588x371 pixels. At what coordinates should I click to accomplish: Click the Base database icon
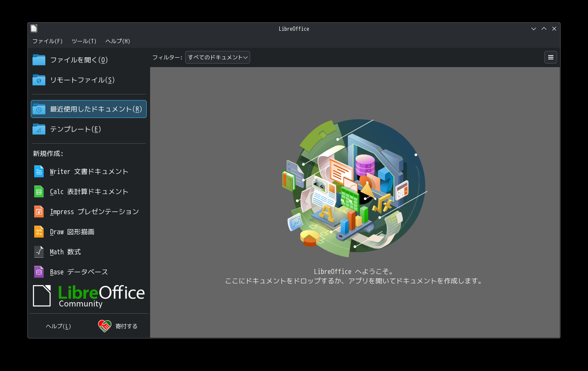pyautogui.click(x=39, y=272)
